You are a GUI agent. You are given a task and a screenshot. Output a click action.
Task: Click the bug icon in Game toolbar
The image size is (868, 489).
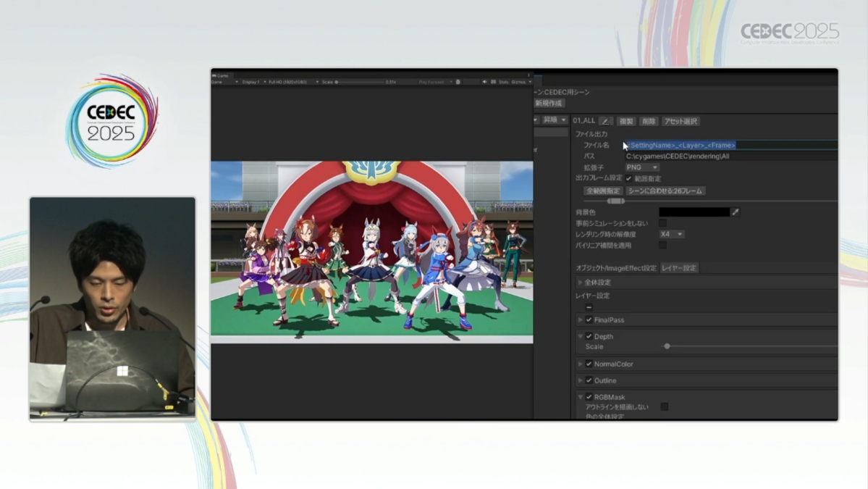click(x=458, y=82)
